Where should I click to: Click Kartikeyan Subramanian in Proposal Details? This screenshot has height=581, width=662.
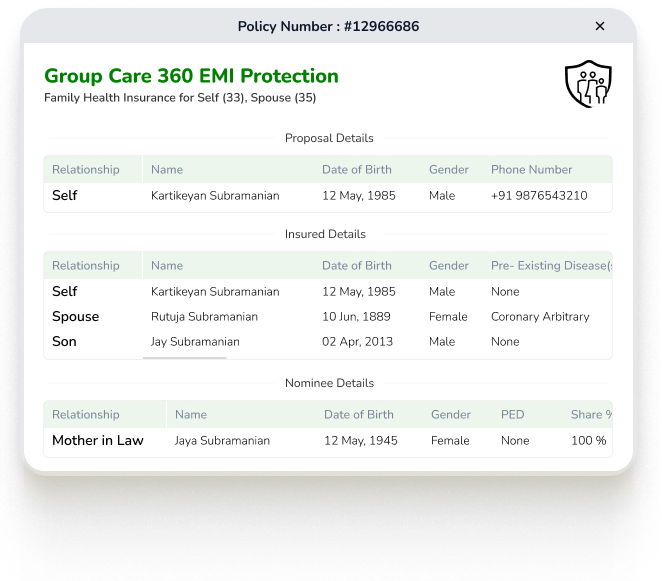215,195
